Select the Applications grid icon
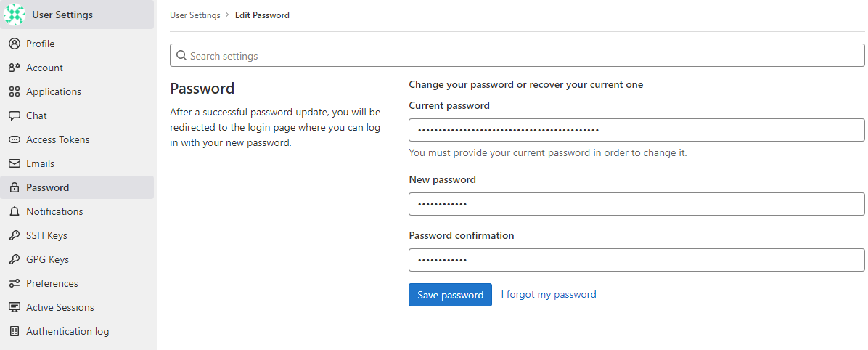The height and width of the screenshot is (350, 868). coord(15,92)
